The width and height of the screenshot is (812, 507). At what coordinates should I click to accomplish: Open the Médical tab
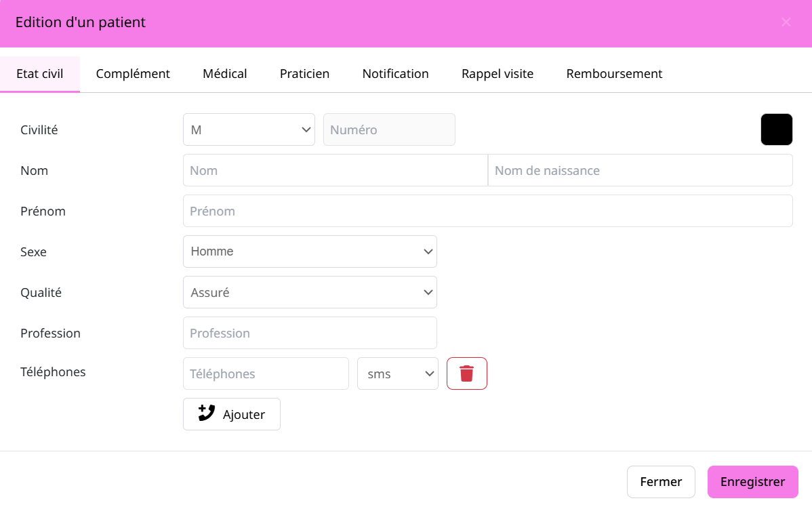coord(224,74)
